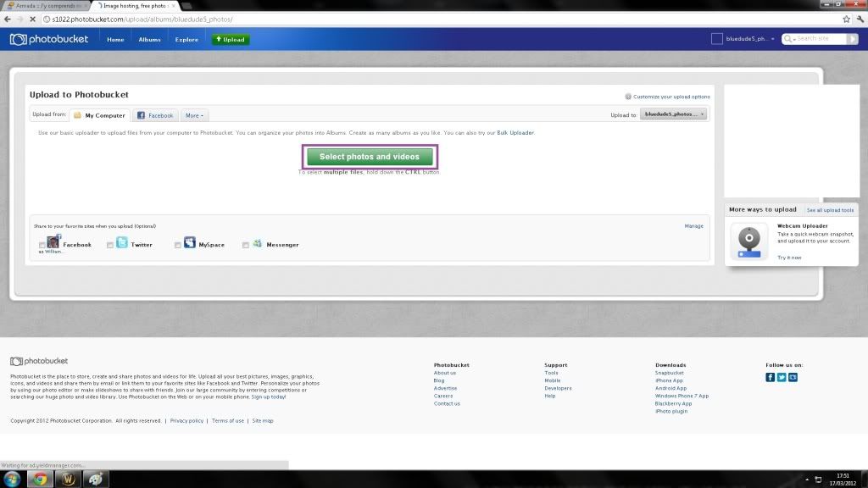This screenshot has width=868, height=488.
Task: Click the browser address bar
Action: click(x=442, y=19)
